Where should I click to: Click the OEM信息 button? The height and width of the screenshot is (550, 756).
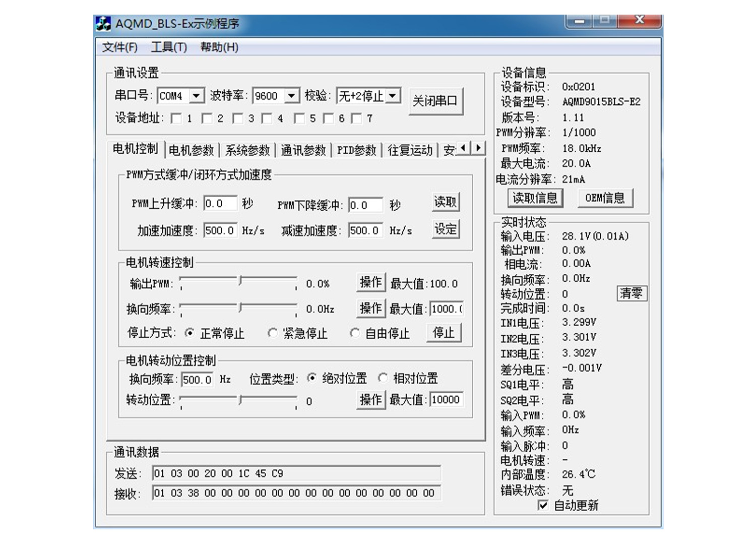(605, 198)
